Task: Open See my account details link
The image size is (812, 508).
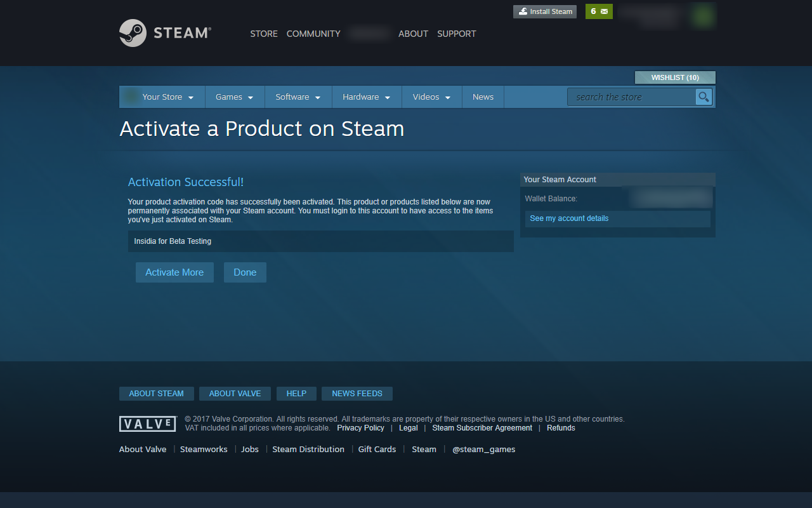Action: 568,218
